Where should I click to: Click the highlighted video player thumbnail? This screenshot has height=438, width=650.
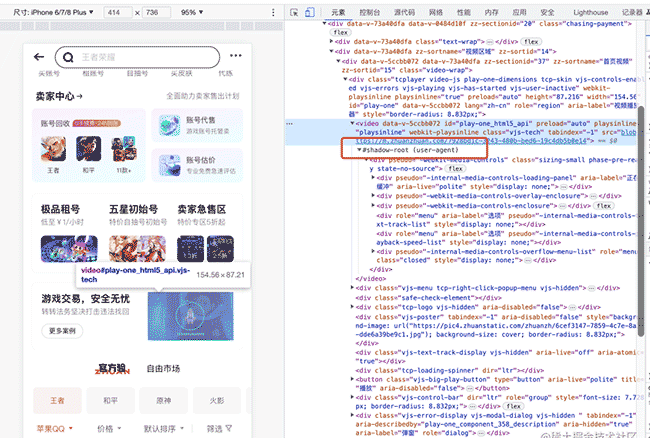click(191, 316)
